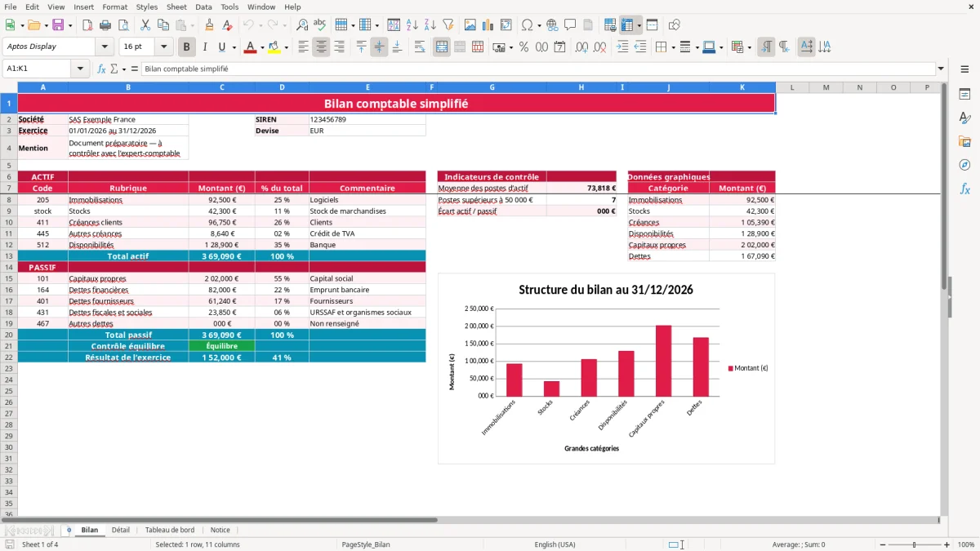
Task: Click Export as PDF icon
Action: (87, 25)
